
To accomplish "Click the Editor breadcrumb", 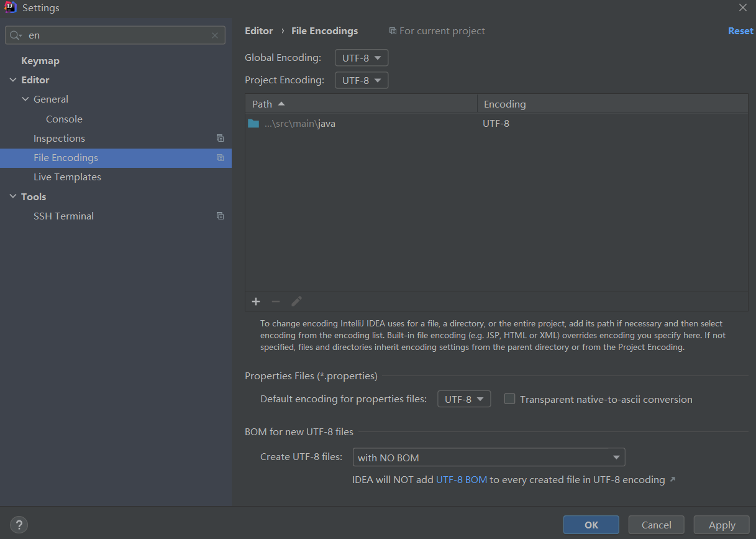I will 258,30.
